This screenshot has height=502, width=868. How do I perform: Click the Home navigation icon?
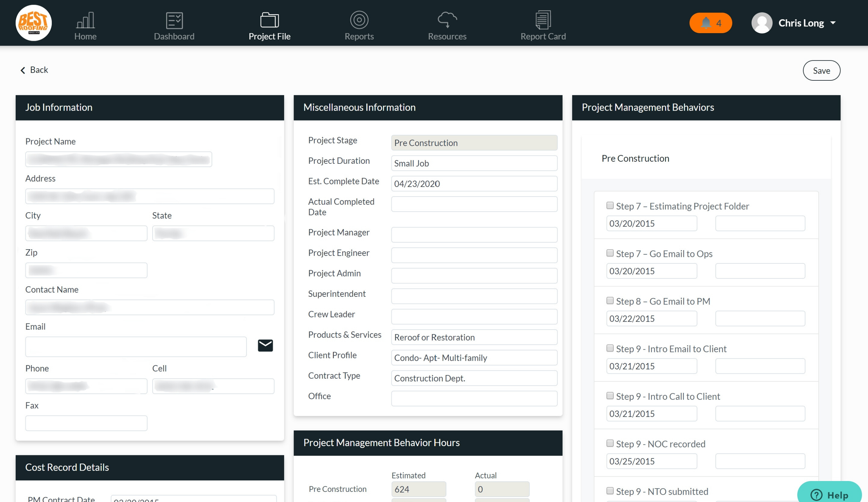[x=85, y=22]
